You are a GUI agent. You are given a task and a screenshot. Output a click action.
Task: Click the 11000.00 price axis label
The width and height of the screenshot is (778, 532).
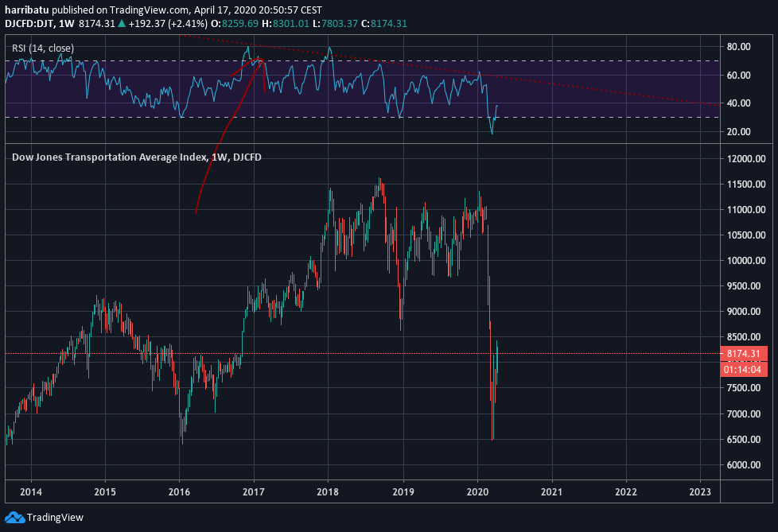[746, 210]
